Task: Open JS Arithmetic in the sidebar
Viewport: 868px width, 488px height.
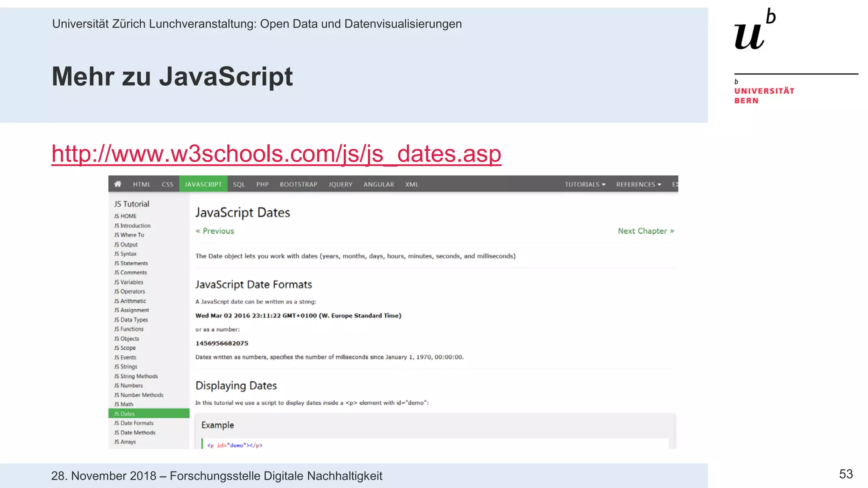Action: (x=130, y=301)
